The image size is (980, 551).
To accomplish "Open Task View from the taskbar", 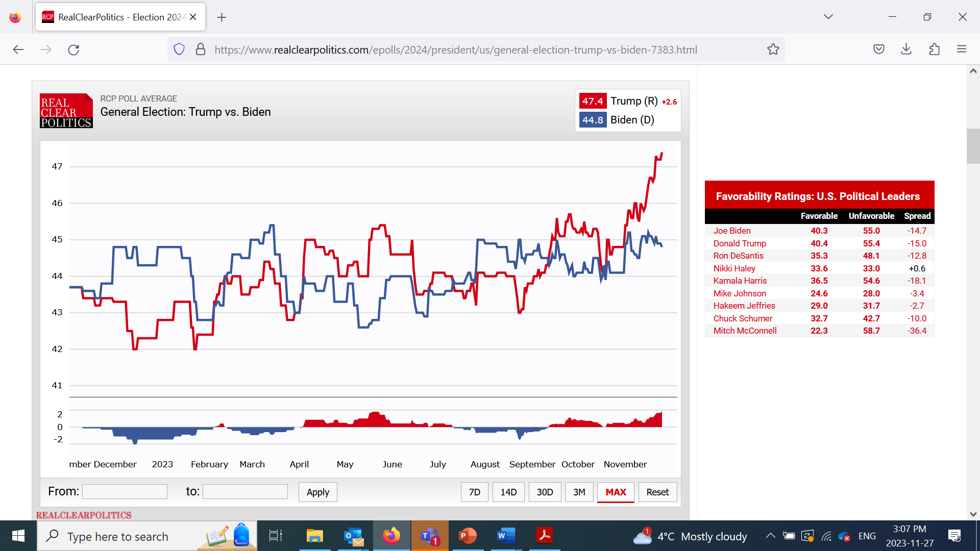I will [276, 536].
